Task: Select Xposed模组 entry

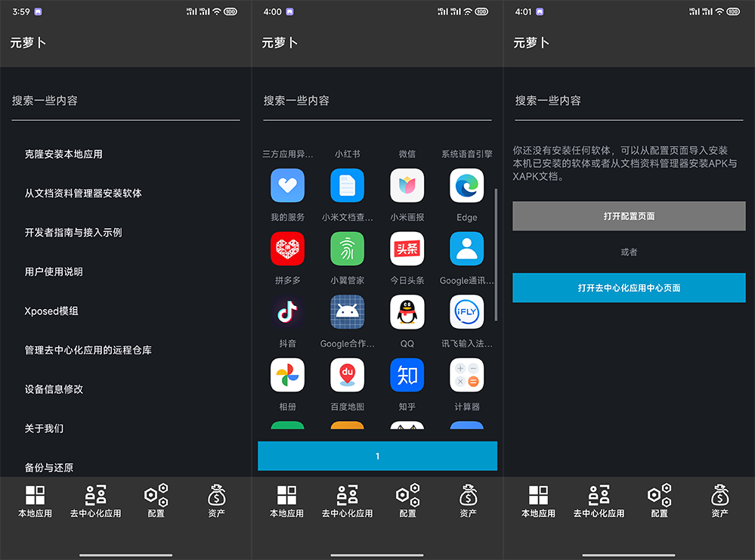Action: 51,311
